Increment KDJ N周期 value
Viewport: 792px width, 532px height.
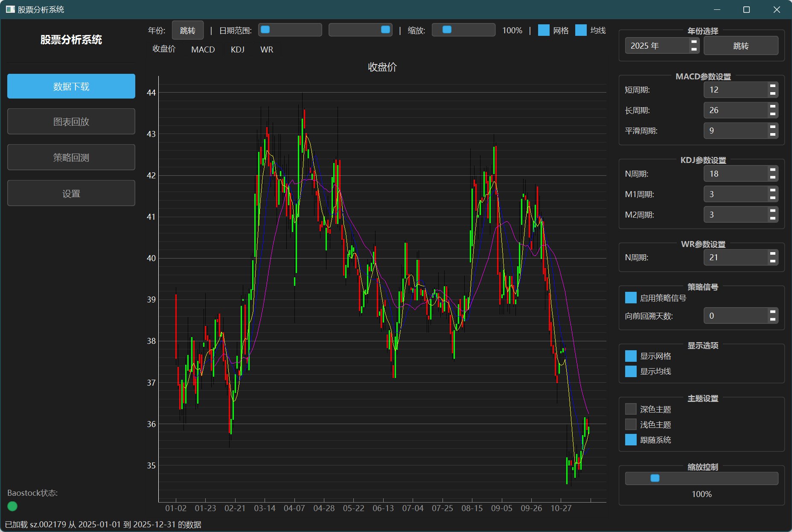click(x=772, y=170)
